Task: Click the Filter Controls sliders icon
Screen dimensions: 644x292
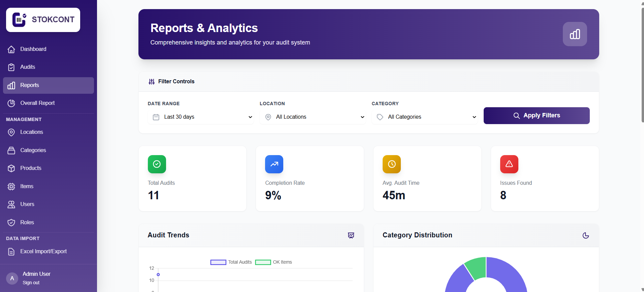Action: [152, 82]
